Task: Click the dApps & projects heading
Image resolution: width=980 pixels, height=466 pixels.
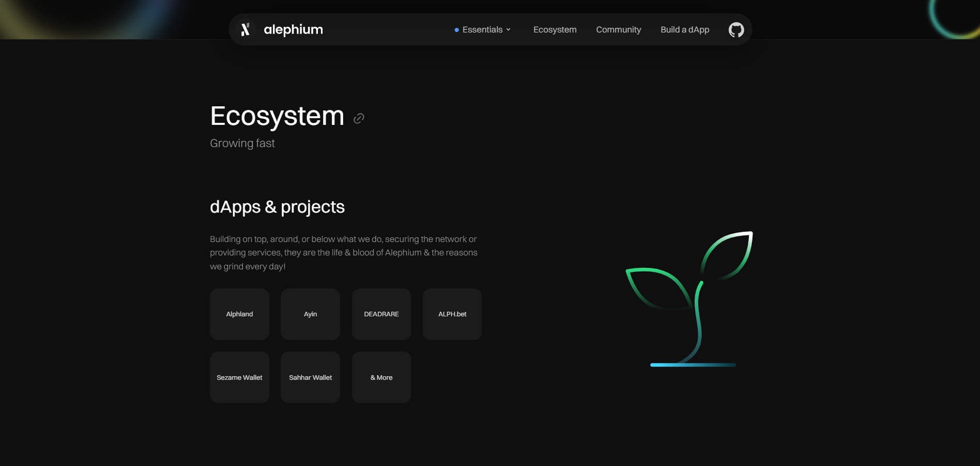Action: (x=277, y=207)
